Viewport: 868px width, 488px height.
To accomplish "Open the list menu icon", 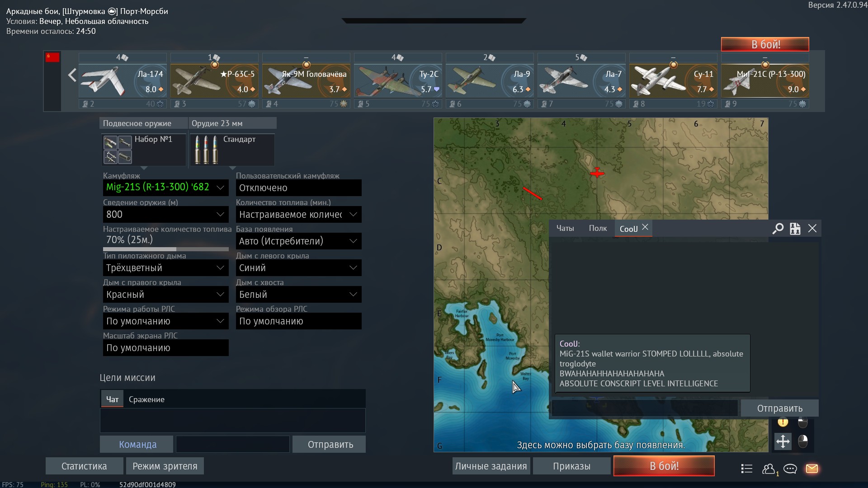I will (x=747, y=469).
